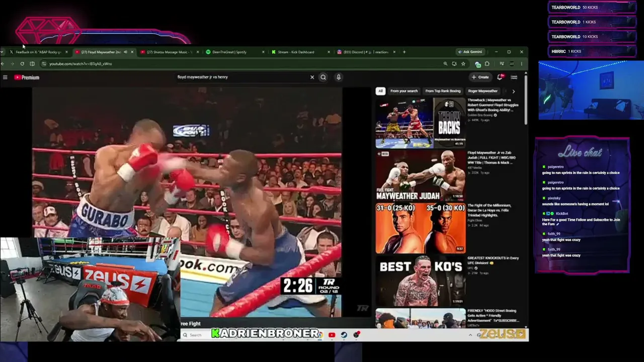Select the 'From your search' chip
This screenshot has width=644, height=362.
coord(404,91)
